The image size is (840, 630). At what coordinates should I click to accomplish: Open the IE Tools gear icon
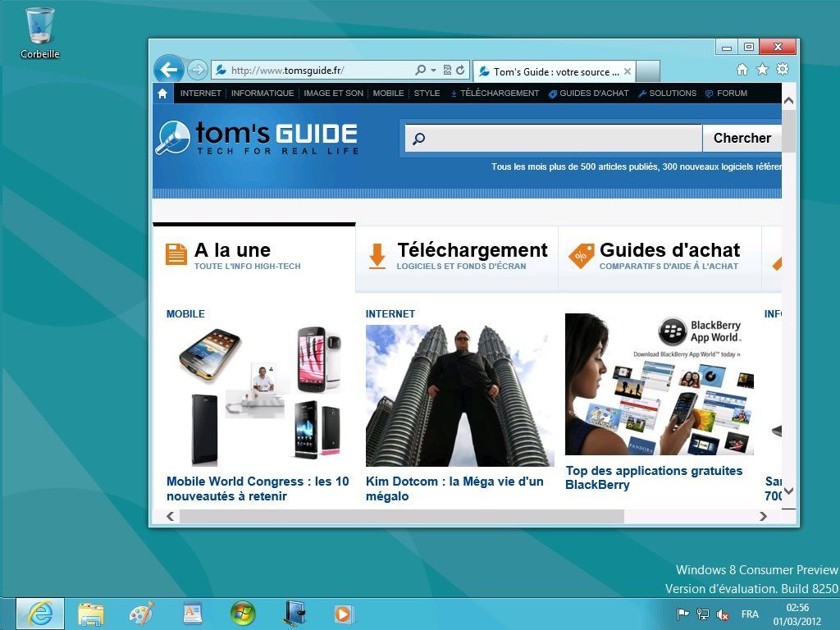pos(783,69)
